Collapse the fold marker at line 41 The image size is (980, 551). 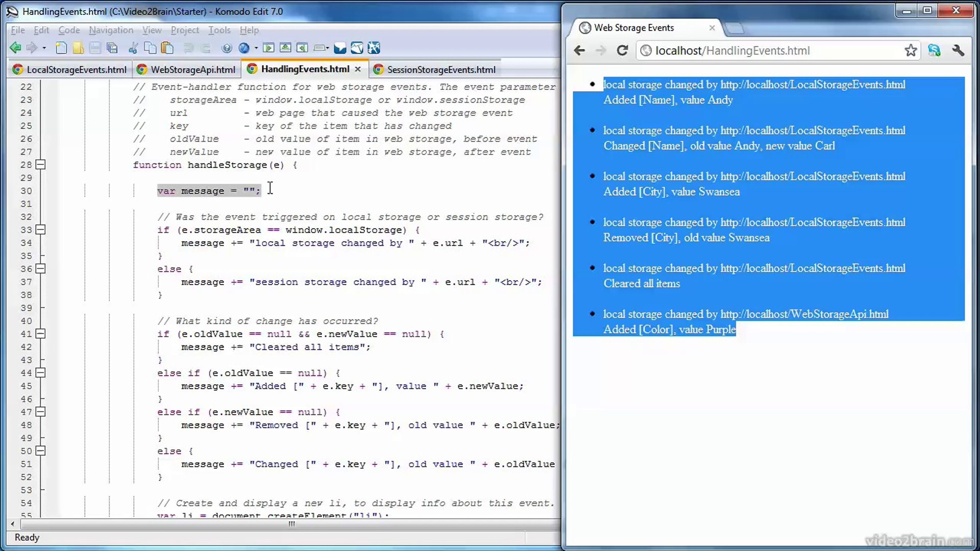40,334
